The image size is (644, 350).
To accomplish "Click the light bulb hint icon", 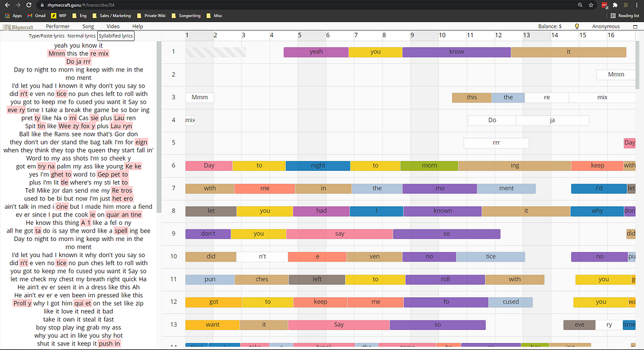I will click(576, 26).
